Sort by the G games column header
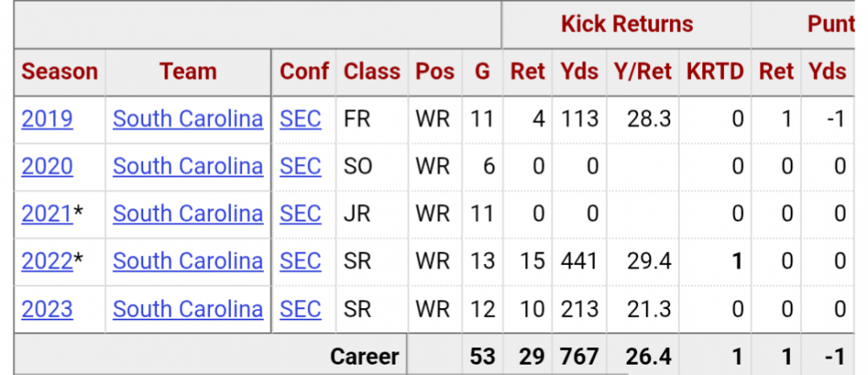The width and height of the screenshot is (868, 375). click(x=482, y=71)
